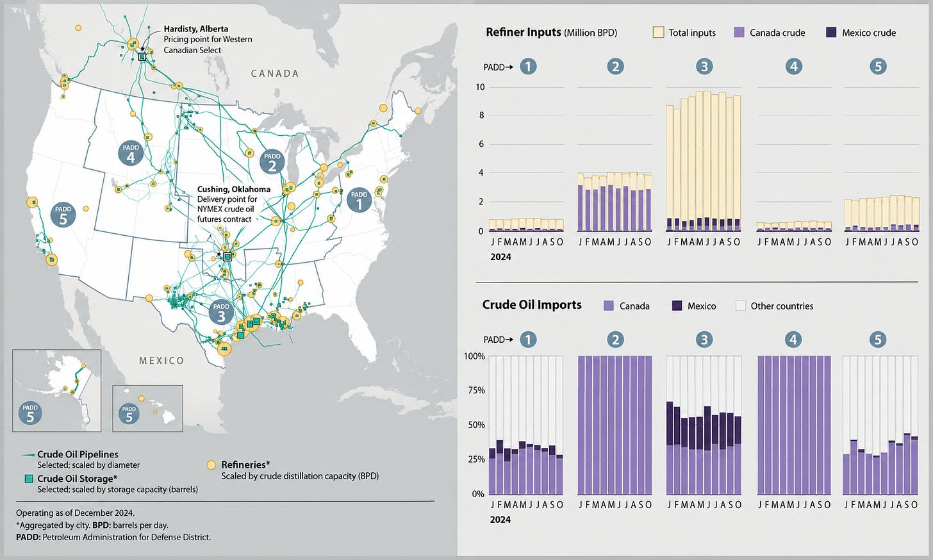Select the PADD 5 badge in Alaska inset
The image size is (933, 560).
(30, 413)
